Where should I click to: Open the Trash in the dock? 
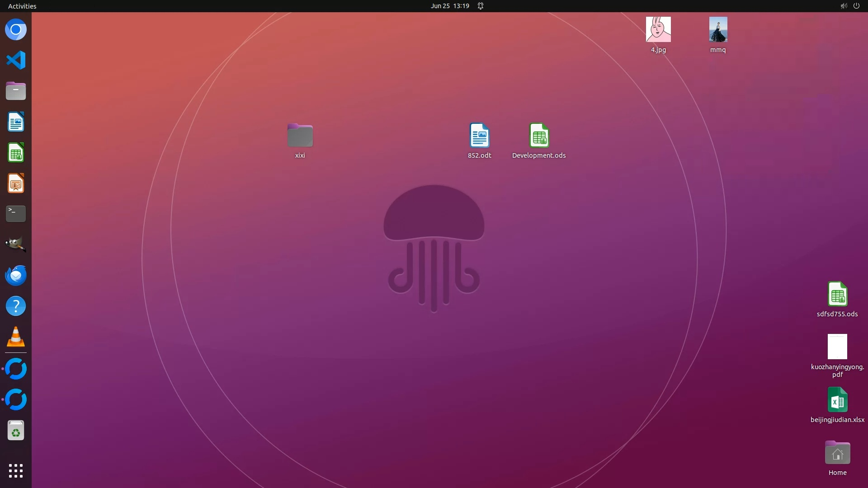(x=16, y=431)
